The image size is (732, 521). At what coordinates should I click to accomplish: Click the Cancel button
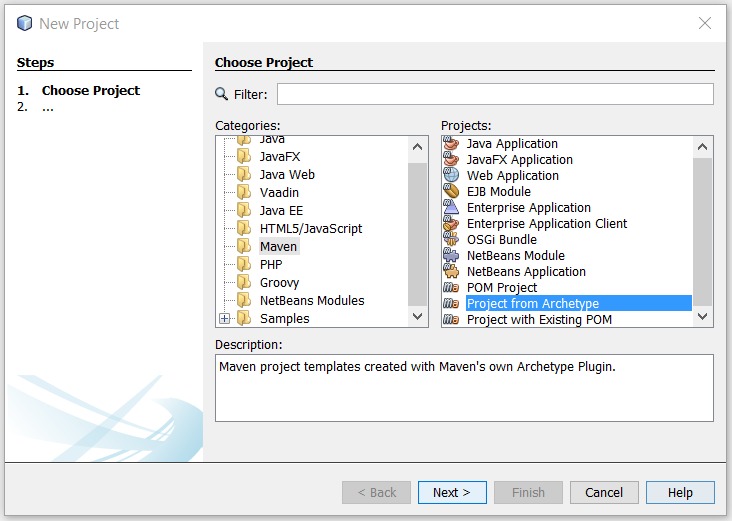click(604, 493)
